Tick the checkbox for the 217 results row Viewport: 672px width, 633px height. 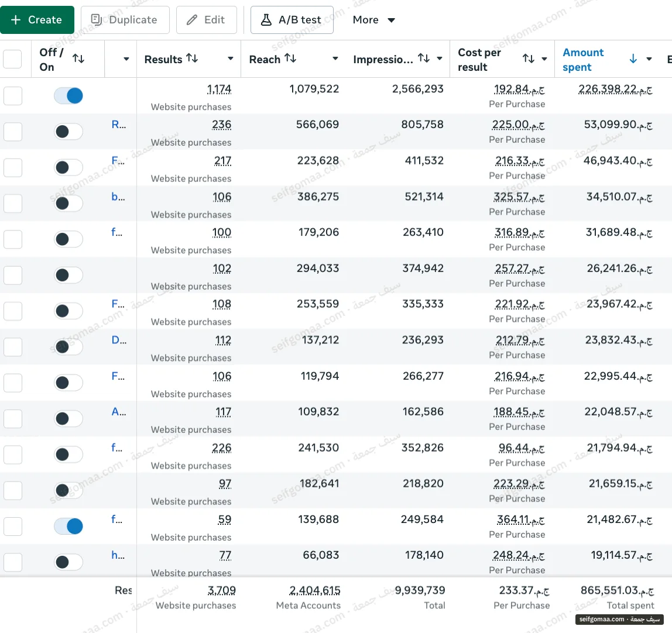(x=13, y=167)
